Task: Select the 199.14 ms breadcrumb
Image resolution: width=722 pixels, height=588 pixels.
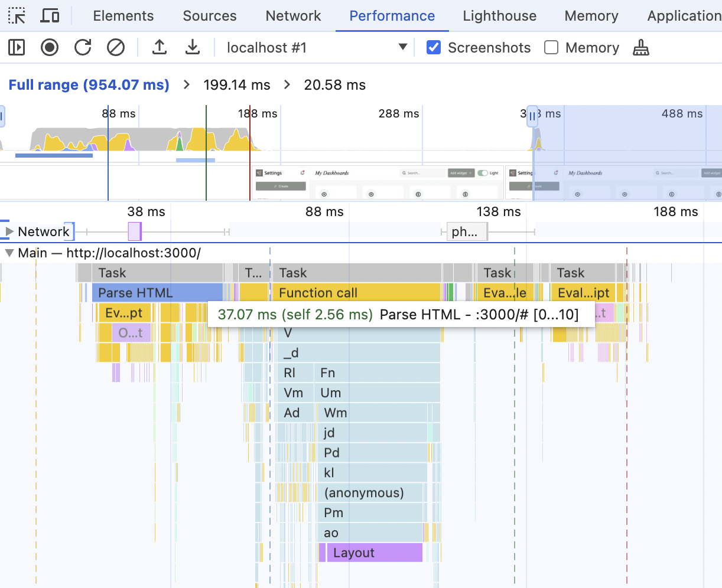Action: point(236,84)
